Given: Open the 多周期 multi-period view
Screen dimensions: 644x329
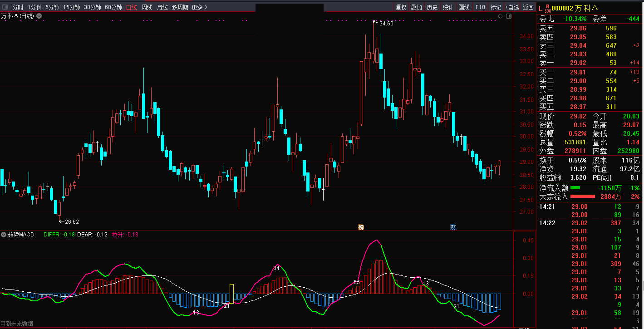Looking at the screenshot, I should tap(180, 7).
